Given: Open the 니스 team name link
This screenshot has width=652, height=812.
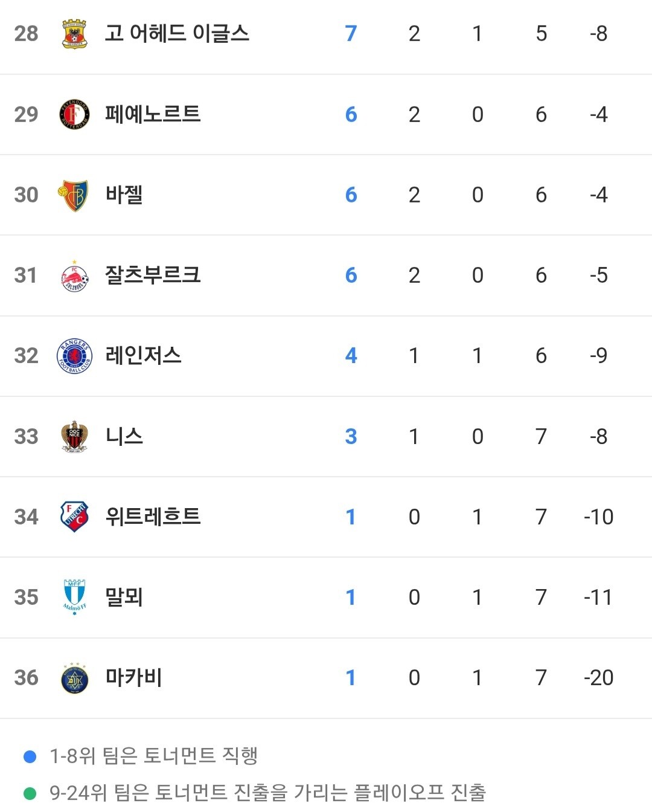Looking at the screenshot, I should [124, 436].
